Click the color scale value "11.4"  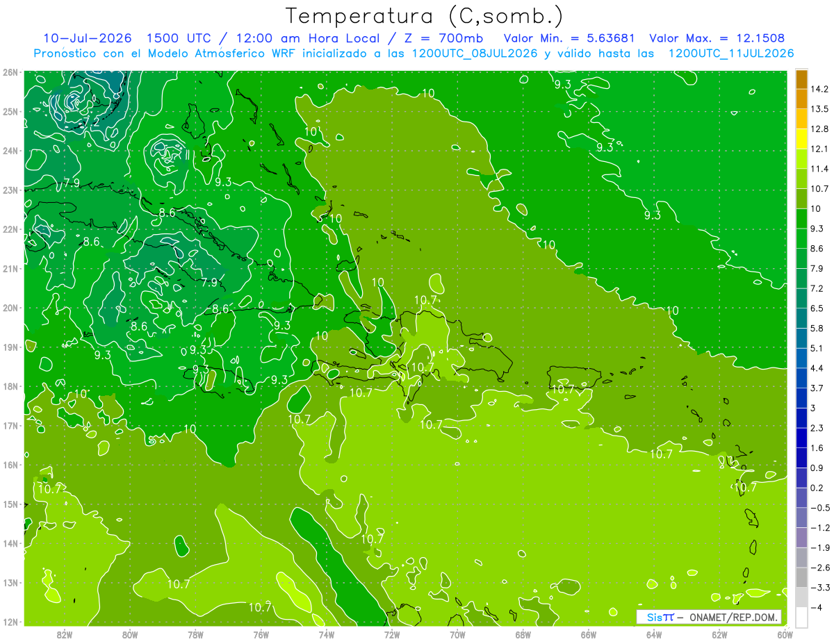(x=820, y=169)
